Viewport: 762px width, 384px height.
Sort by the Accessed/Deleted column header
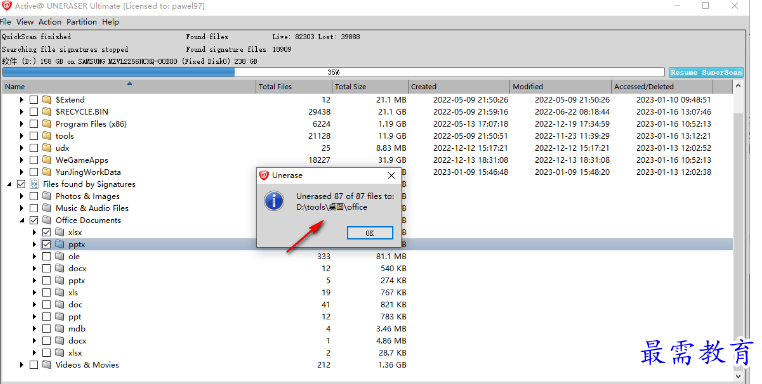[662, 87]
